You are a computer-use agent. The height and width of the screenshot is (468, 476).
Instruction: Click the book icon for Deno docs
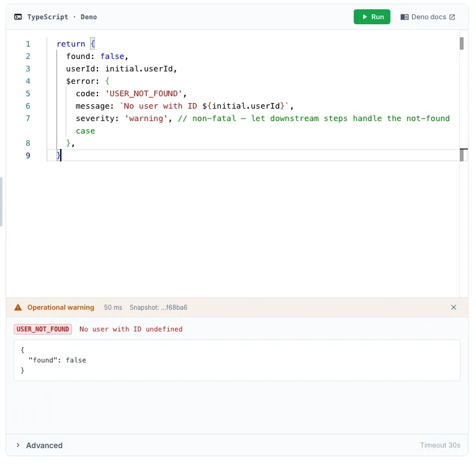404,17
